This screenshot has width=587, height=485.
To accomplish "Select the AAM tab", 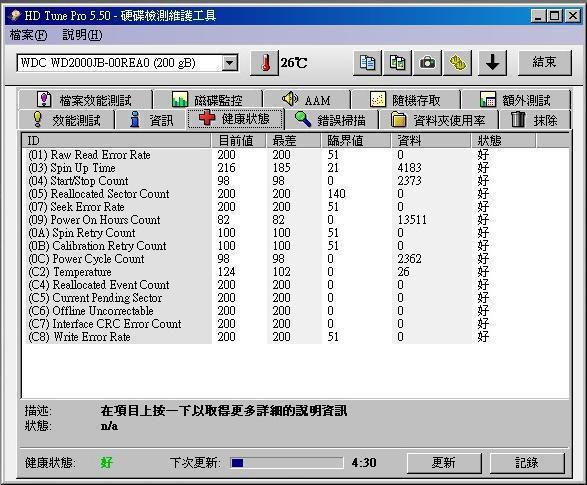I will (x=307, y=100).
